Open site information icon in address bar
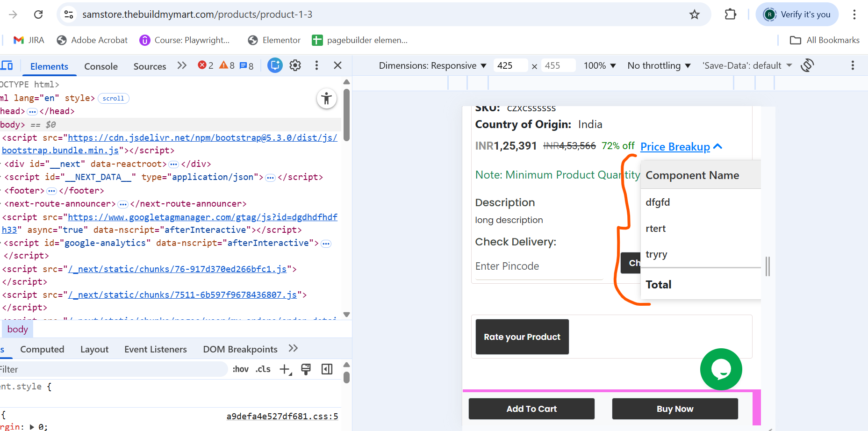This screenshot has height=431, width=868. pyautogui.click(x=69, y=14)
